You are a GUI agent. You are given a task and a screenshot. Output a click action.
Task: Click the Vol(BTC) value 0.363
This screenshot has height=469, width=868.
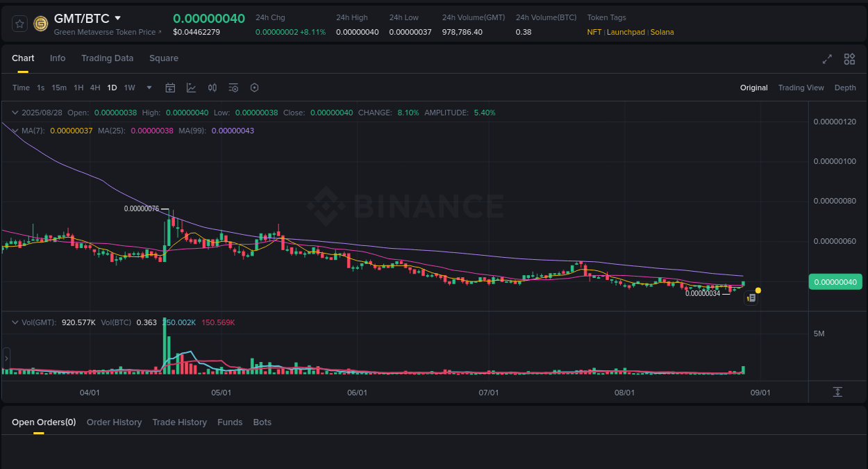[147, 322]
